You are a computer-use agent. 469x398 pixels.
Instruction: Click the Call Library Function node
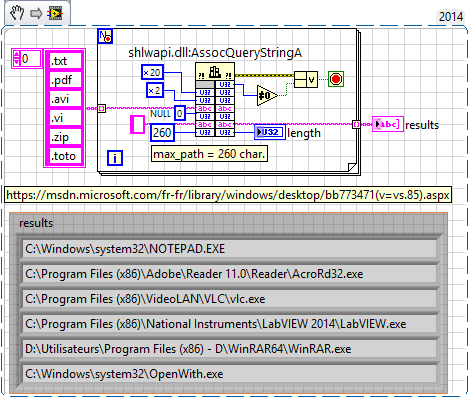tap(215, 100)
